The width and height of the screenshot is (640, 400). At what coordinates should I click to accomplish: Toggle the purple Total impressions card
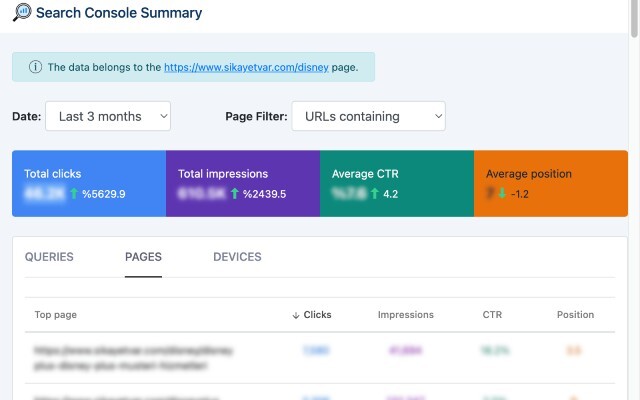click(x=243, y=183)
